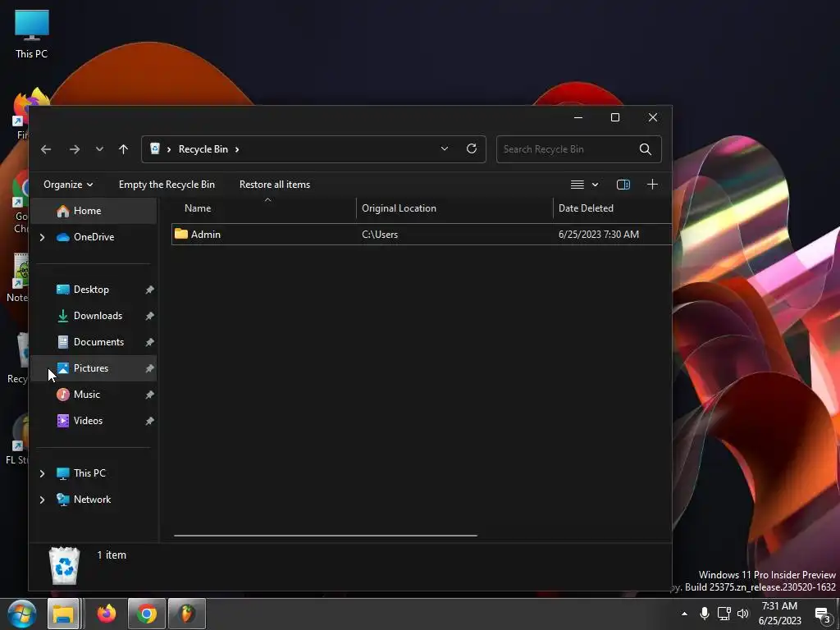
Task: Select the Admin folder
Action: (x=206, y=234)
